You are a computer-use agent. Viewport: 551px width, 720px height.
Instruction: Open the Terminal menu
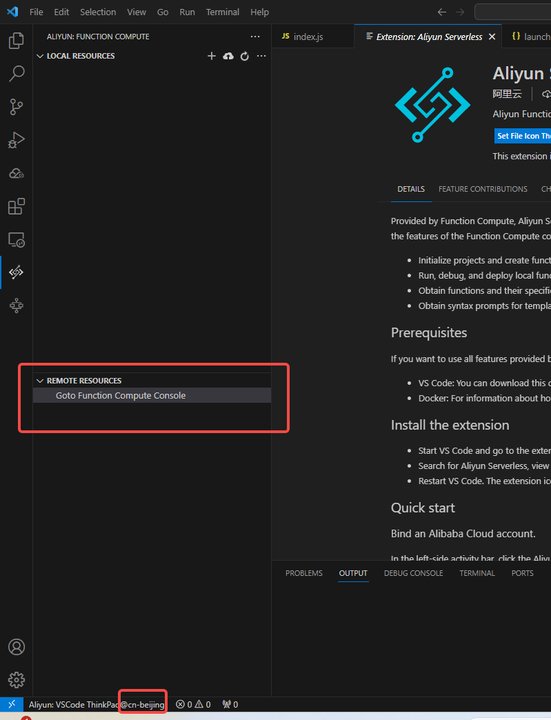[x=222, y=12]
